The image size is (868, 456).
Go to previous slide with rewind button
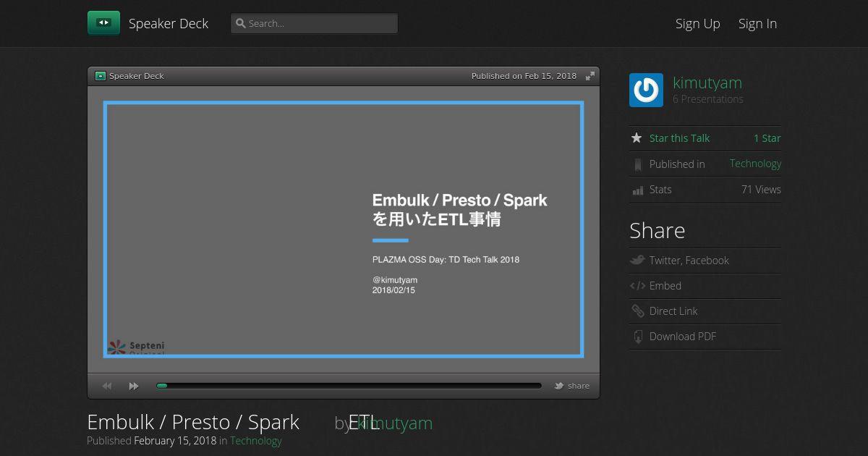[x=107, y=387]
